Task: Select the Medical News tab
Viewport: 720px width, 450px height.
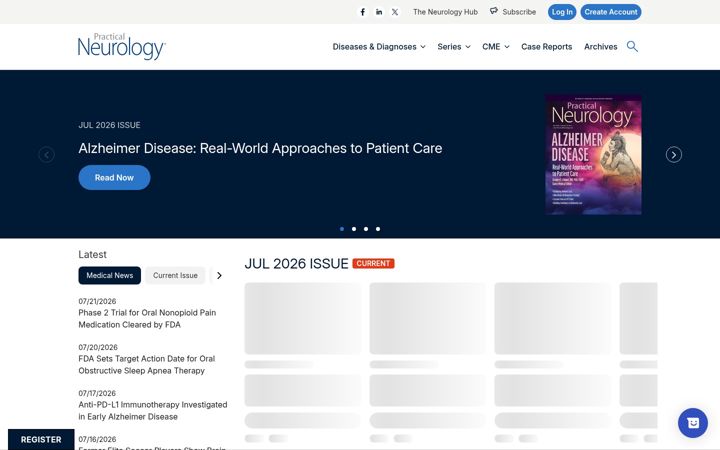Action: (x=110, y=276)
